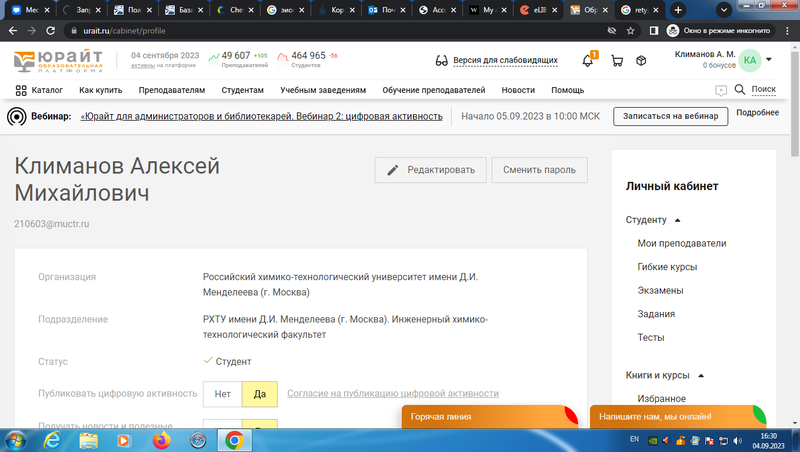Set publish digital activity to Нет
Viewport: 800px width, 452px height.
[x=222, y=394]
